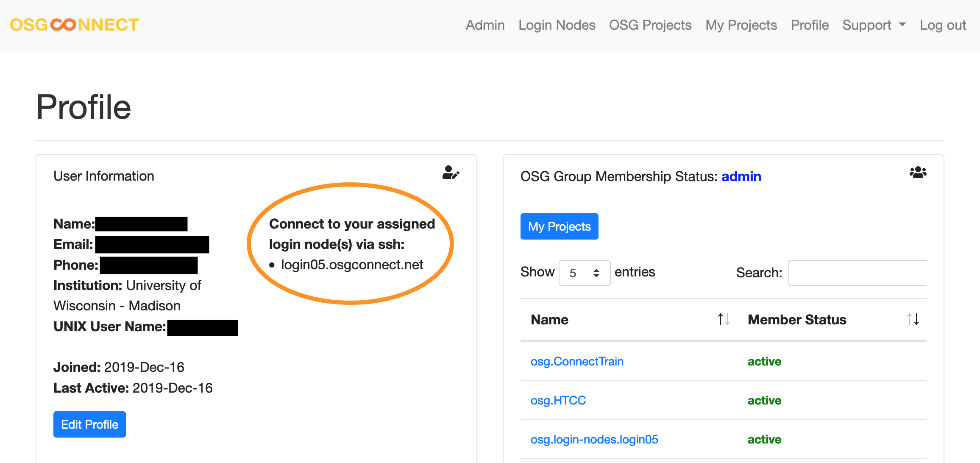This screenshot has height=463, width=980.
Task: Open My Projects in top navigation
Action: (x=741, y=25)
